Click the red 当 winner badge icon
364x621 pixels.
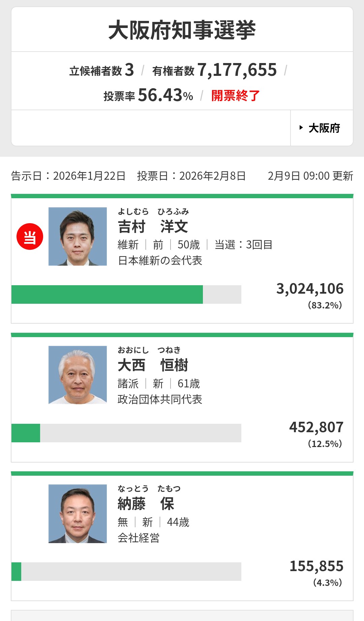point(30,237)
